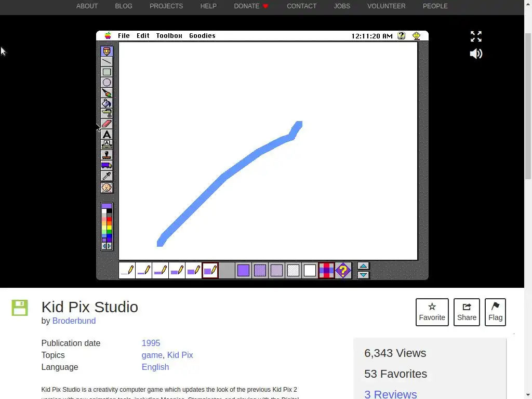Choose the third pencil width option

tap(160, 270)
